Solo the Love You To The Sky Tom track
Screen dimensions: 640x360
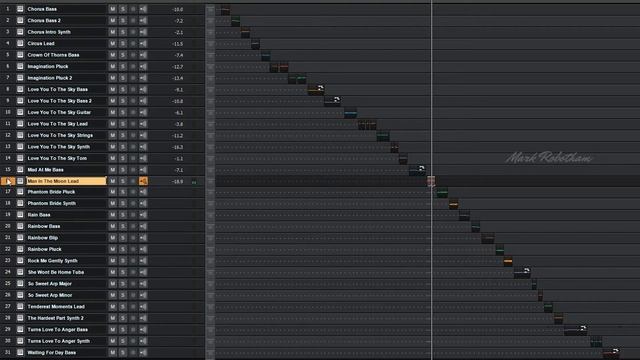122,158
